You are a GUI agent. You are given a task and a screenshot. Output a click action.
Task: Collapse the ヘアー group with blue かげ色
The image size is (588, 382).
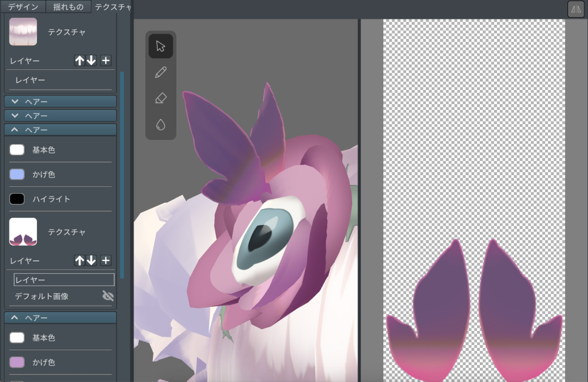[61, 130]
